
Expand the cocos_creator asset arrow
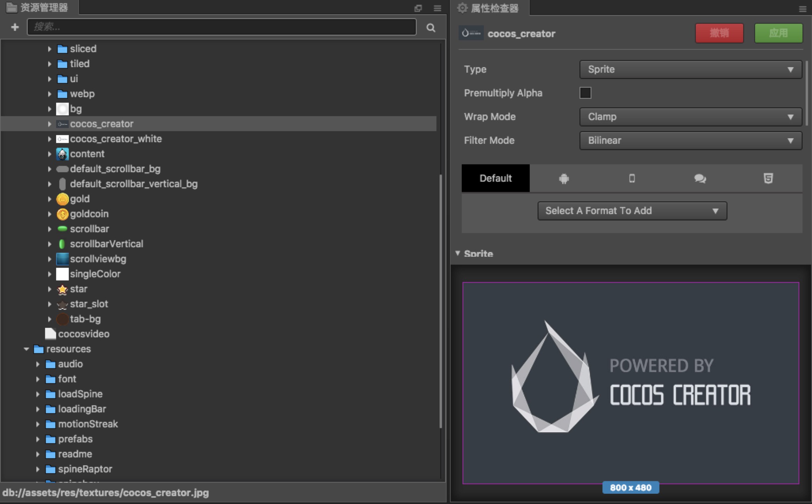(49, 124)
